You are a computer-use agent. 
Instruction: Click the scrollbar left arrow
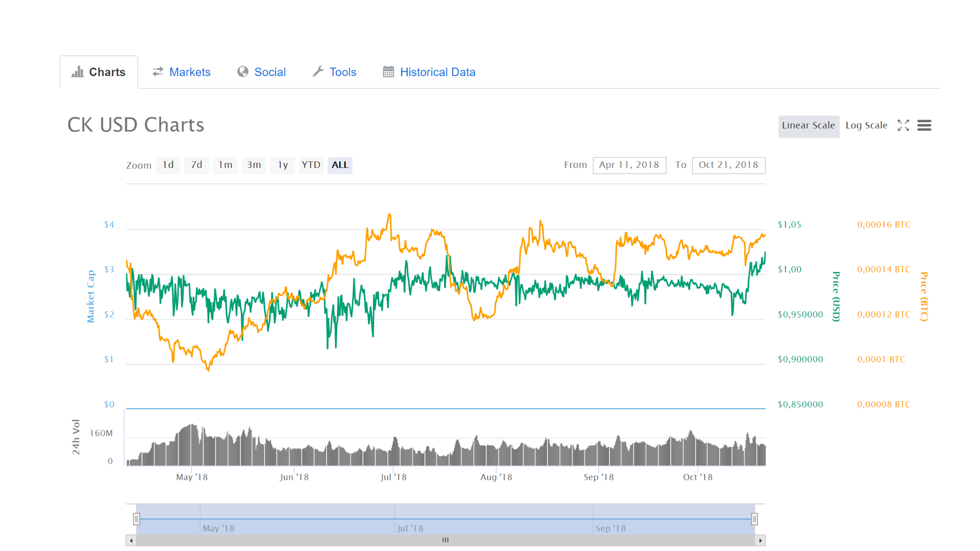[x=131, y=540]
